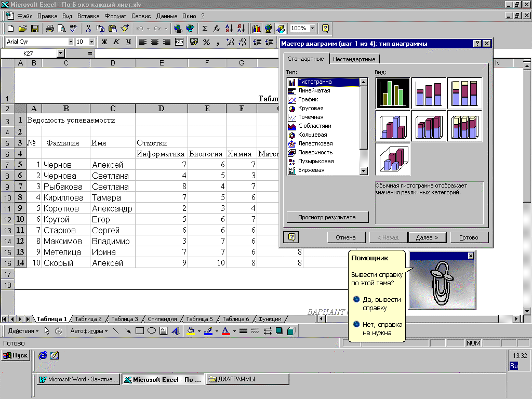532x399 pixels.
Task: Open Undo history dropdown arrow
Action: [148, 29]
